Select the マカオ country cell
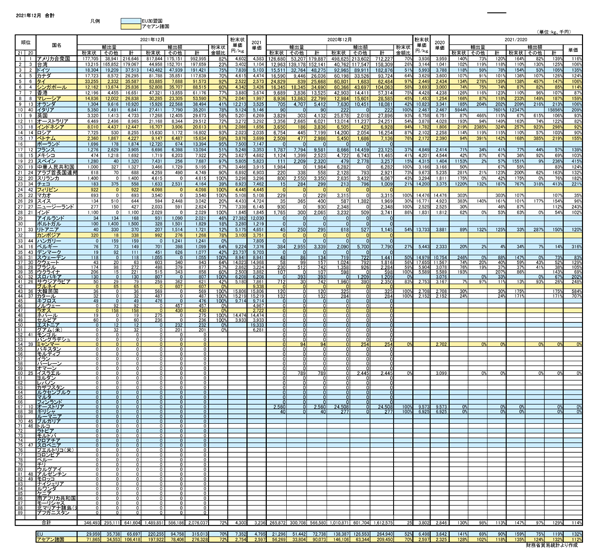Screen dimensions: 600x558 point(57,196)
